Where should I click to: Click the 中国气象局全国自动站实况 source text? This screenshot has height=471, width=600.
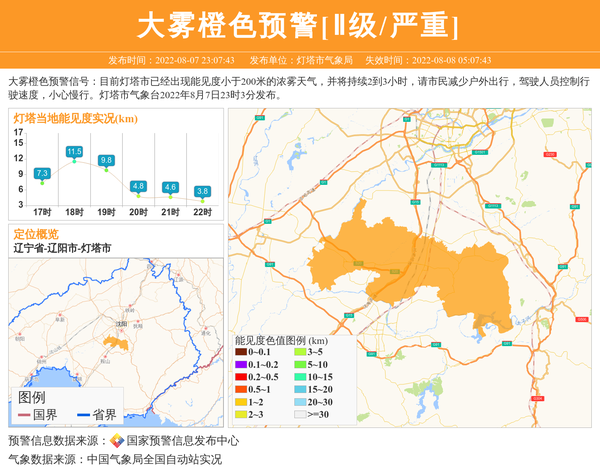click(154, 459)
